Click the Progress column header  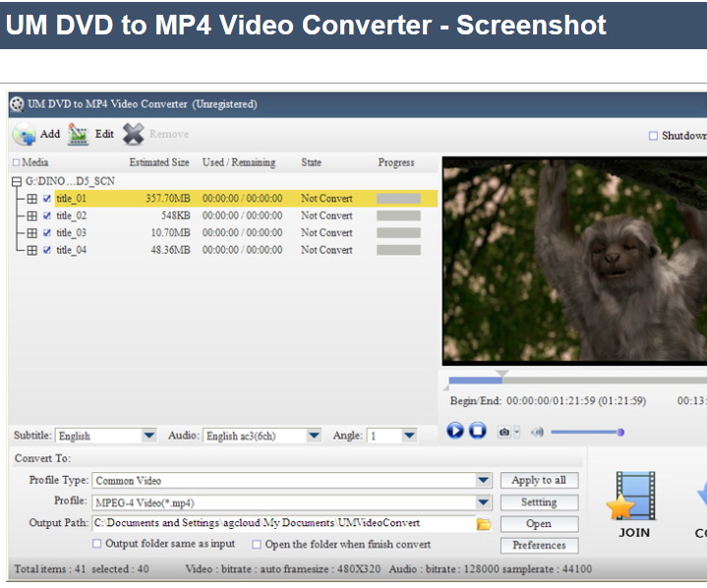(x=396, y=162)
